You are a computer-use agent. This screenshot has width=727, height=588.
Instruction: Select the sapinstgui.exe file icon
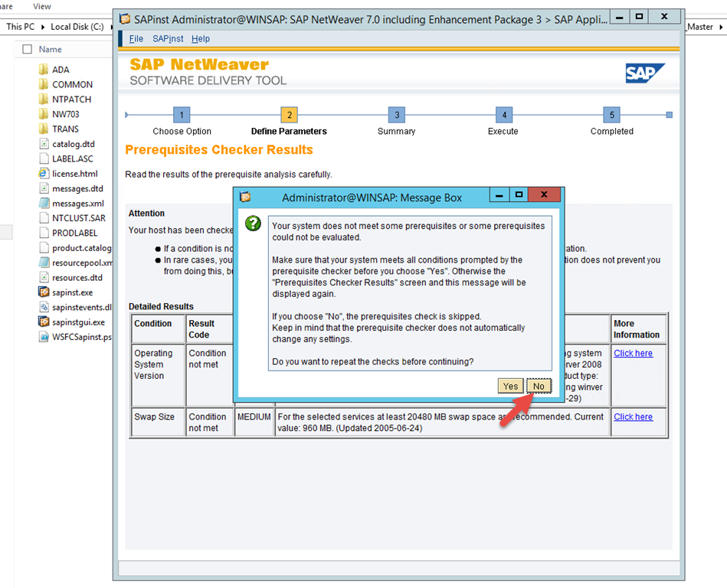coord(44,322)
